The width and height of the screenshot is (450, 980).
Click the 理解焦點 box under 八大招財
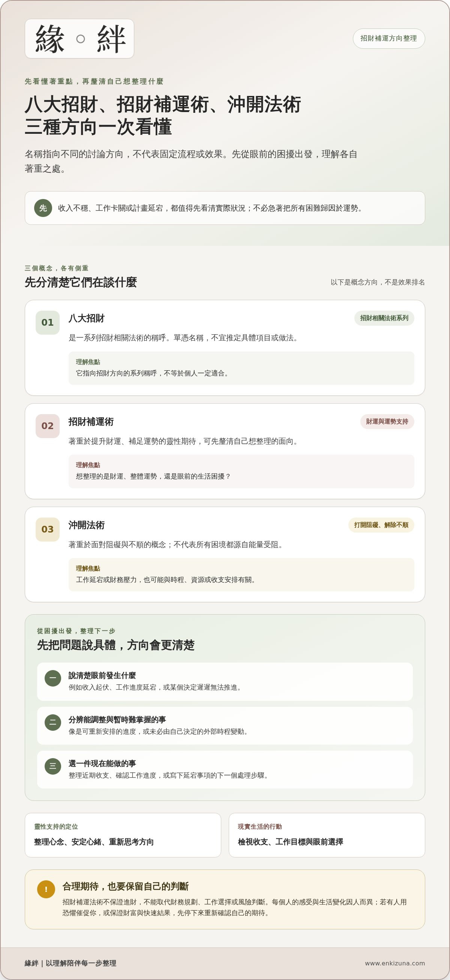tap(241, 368)
